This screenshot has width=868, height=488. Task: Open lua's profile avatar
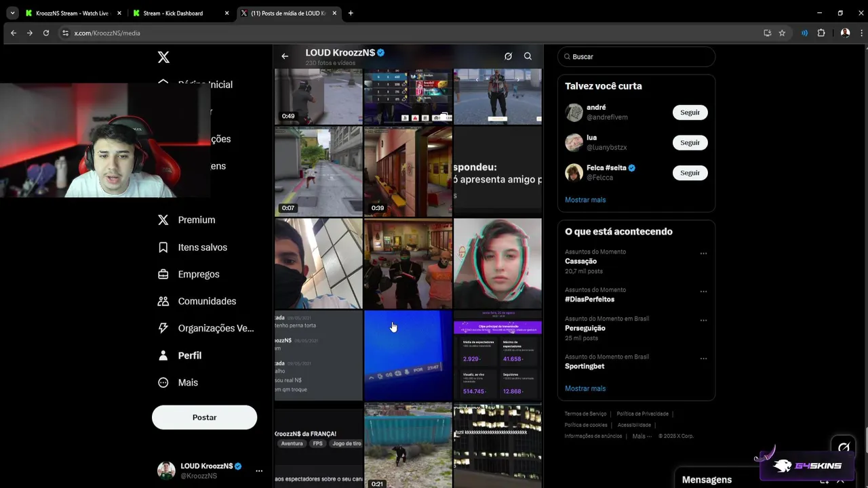pyautogui.click(x=574, y=142)
